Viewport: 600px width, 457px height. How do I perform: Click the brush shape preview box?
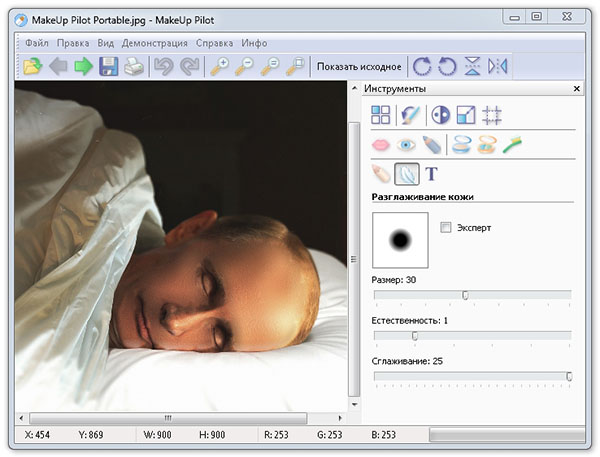coord(400,240)
